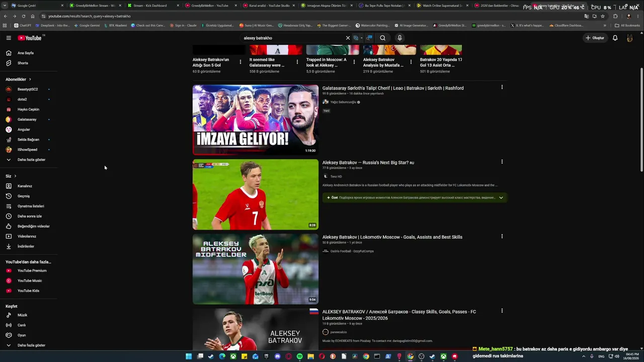Open the Windows Start menu
The image size is (644, 362).
pyautogui.click(x=189, y=356)
